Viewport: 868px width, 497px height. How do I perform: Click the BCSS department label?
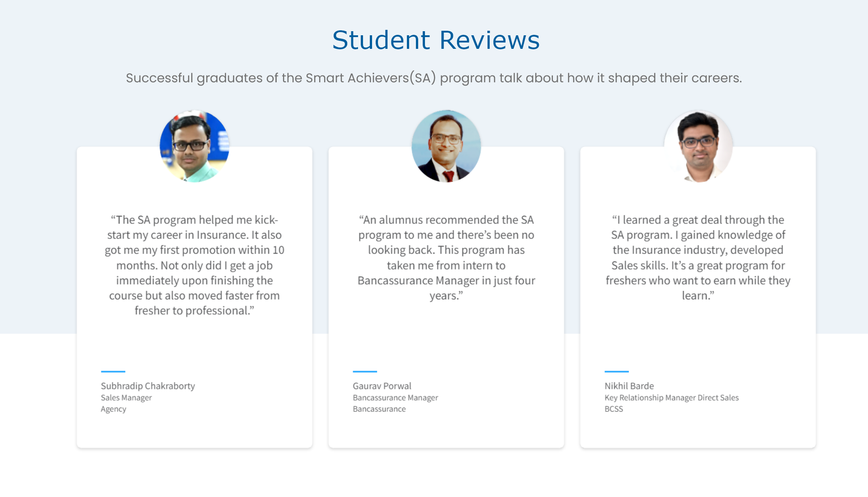coord(614,409)
